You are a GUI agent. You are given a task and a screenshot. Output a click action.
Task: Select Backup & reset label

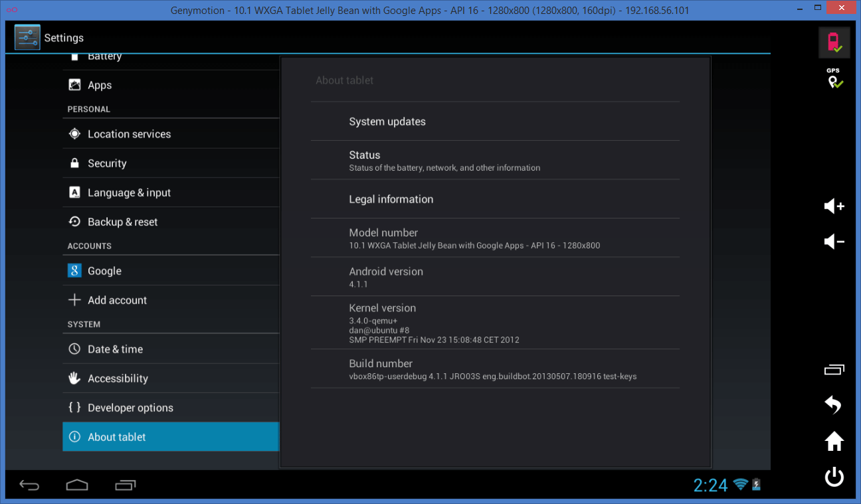point(123,222)
